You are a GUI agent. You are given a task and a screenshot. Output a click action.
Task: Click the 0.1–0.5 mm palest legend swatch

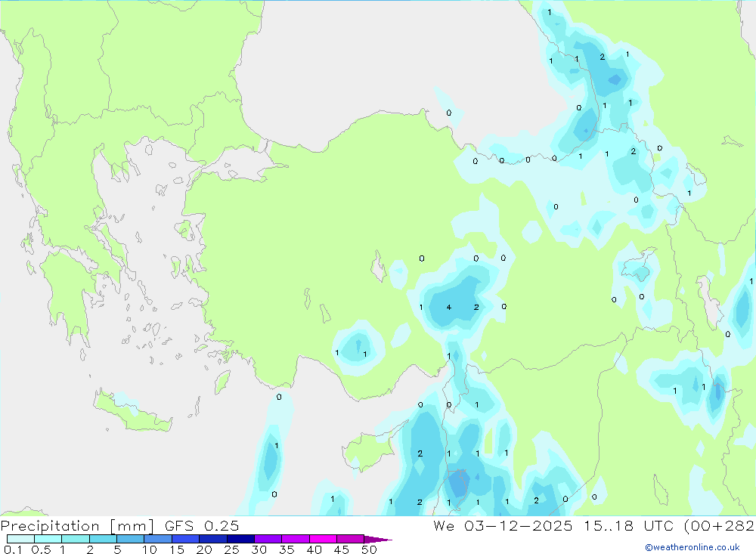point(20,539)
